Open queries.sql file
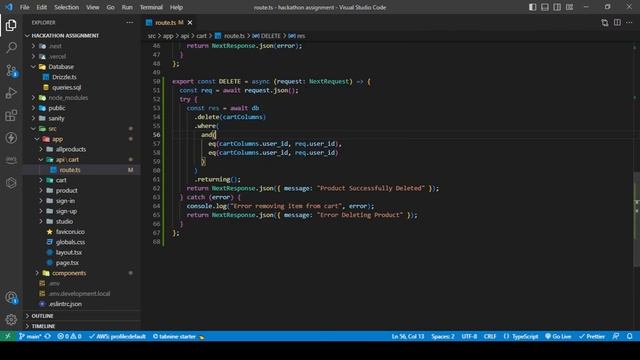640x360 pixels. (67, 87)
